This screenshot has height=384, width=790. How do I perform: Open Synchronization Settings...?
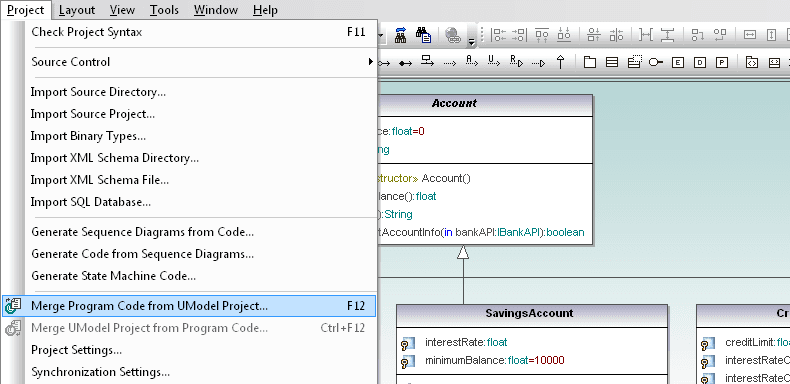(x=189, y=372)
